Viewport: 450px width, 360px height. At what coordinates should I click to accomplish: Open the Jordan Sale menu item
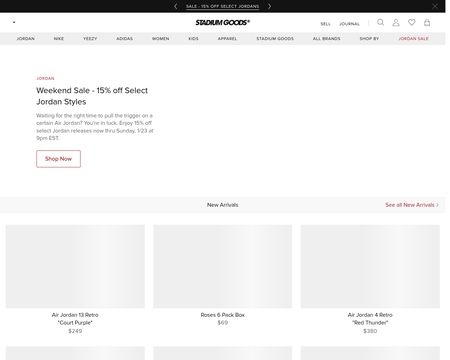414,39
